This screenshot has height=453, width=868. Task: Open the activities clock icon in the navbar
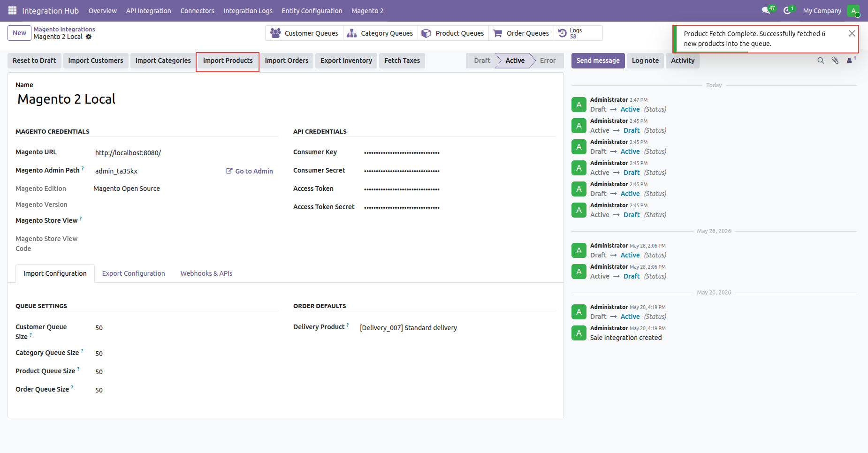(x=788, y=10)
